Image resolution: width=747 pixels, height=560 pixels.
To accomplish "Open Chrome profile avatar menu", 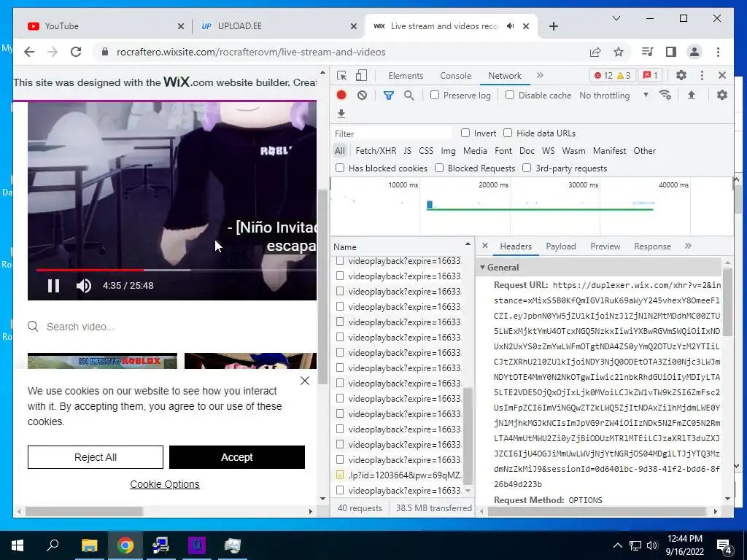I will [x=694, y=52].
